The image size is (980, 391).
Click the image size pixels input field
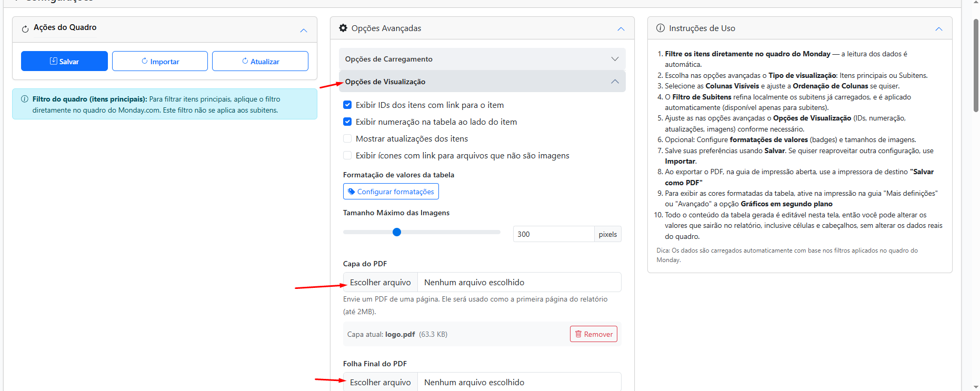[x=553, y=234]
